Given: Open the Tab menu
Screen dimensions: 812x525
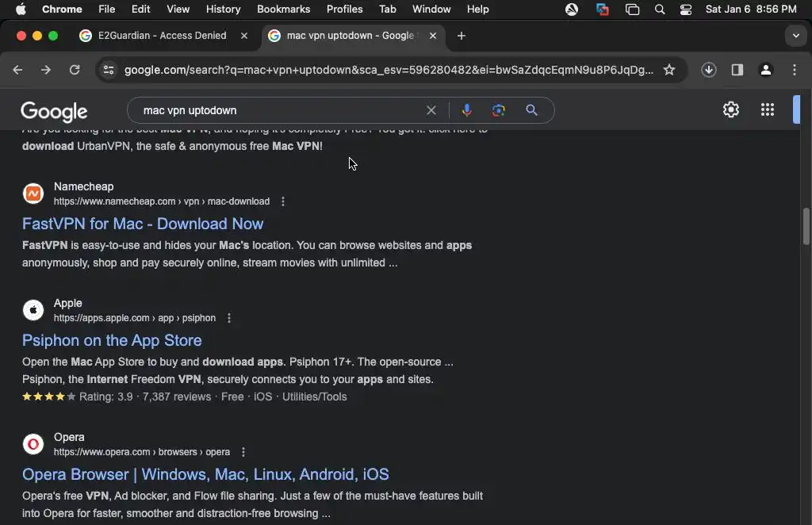Looking at the screenshot, I should (x=387, y=9).
